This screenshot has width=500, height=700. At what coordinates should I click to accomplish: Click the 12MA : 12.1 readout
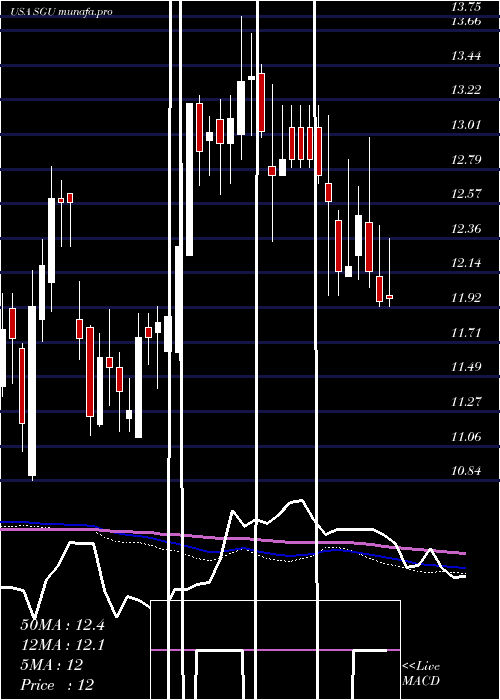(62, 645)
